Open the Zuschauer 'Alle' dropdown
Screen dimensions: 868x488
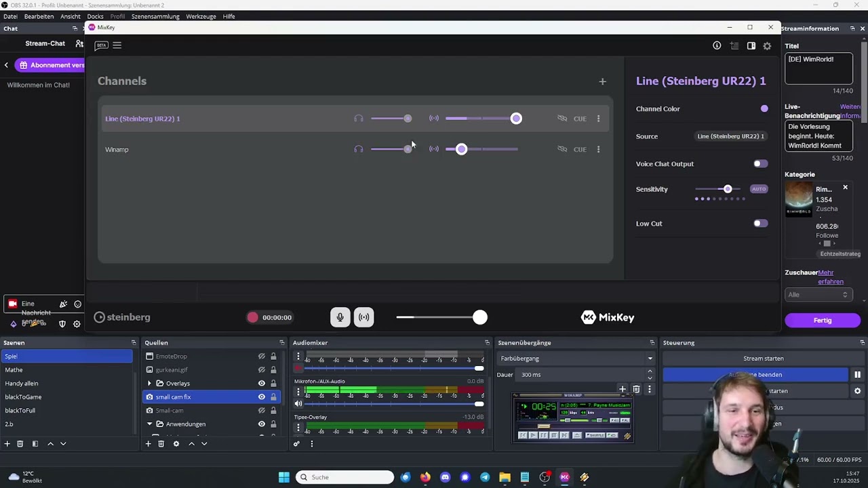point(818,295)
